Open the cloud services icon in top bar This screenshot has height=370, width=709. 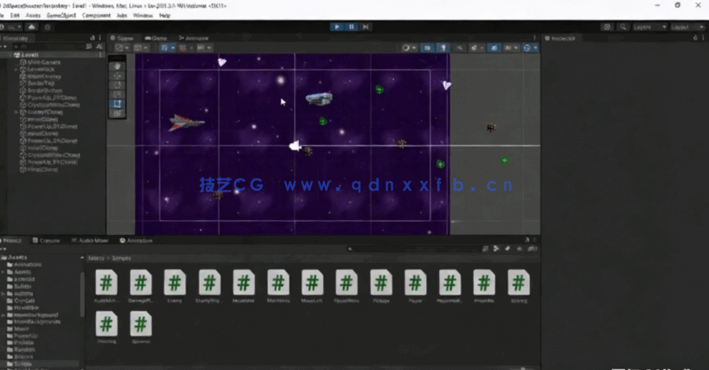tap(32, 27)
